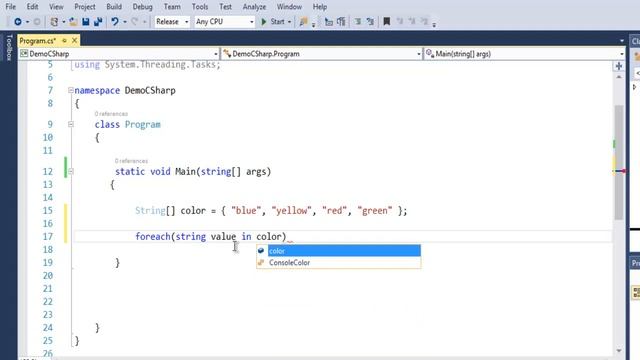Image resolution: width=640 pixels, height=360 pixels.
Task: Click the Save All icon
Action: [98, 22]
